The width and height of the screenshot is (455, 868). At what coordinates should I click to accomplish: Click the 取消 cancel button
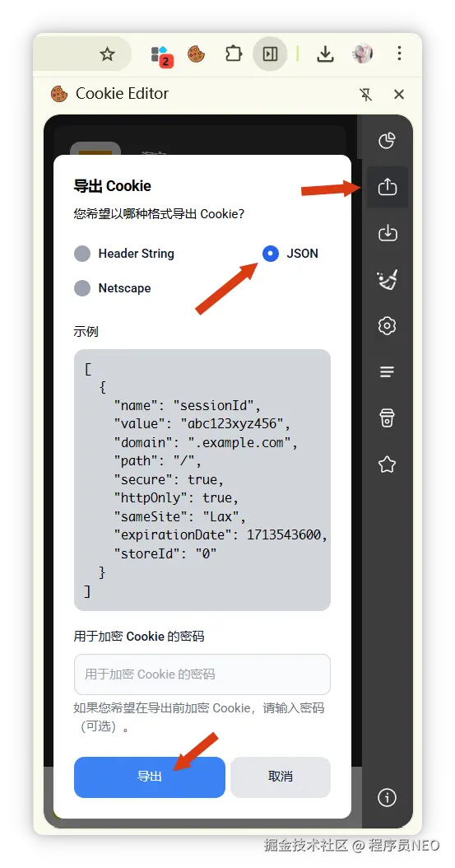(281, 777)
